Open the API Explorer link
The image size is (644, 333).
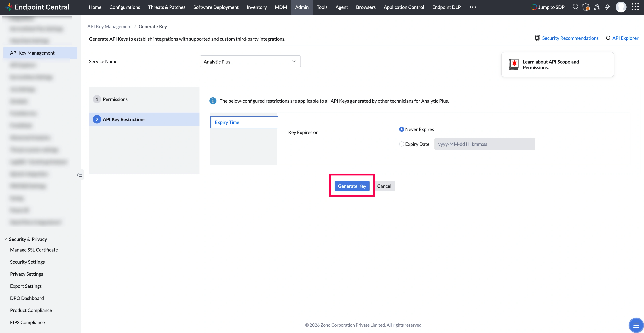tap(625, 38)
